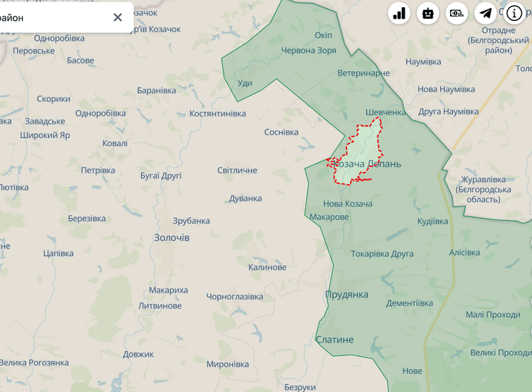
Task: Show the info circle icon
Action: 515,13
